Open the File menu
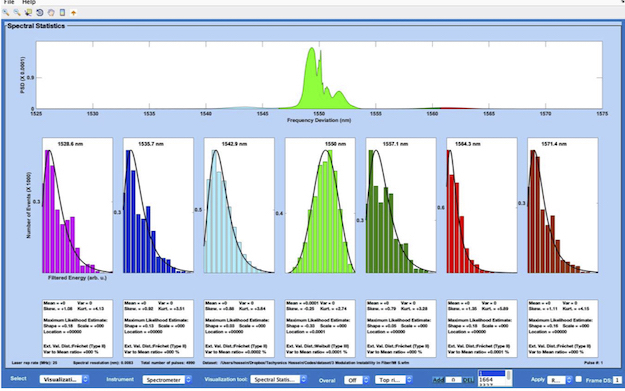 coord(9,2)
